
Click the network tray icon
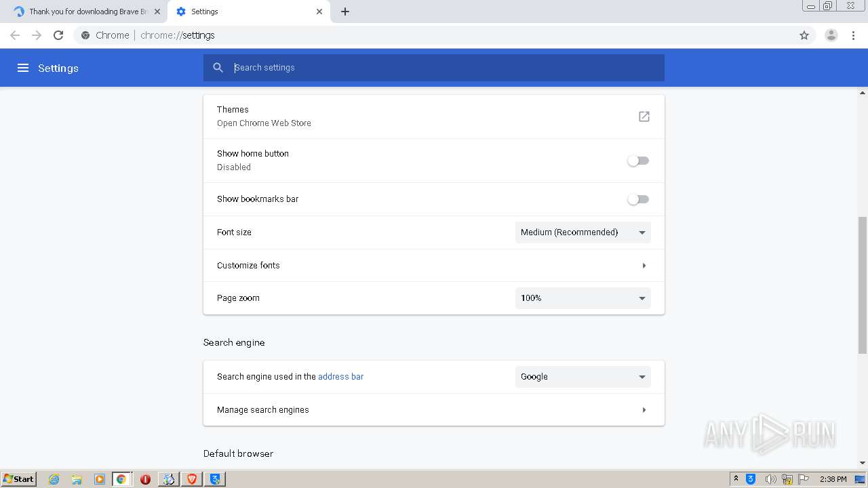pyautogui.click(x=787, y=479)
